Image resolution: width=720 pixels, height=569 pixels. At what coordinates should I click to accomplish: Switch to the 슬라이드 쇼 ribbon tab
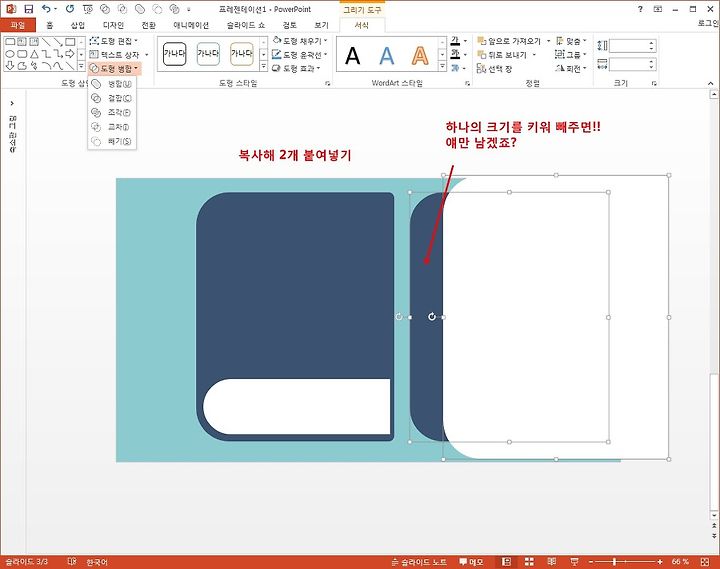click(x=246, y=25)
